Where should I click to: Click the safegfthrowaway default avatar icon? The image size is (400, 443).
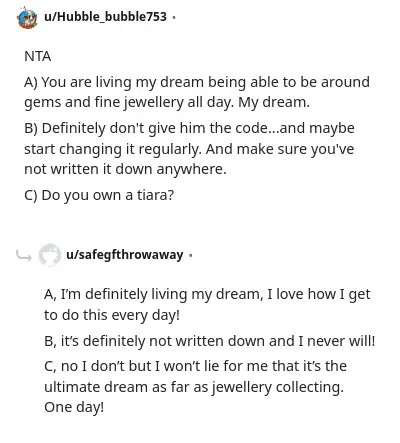coord(50,255)
